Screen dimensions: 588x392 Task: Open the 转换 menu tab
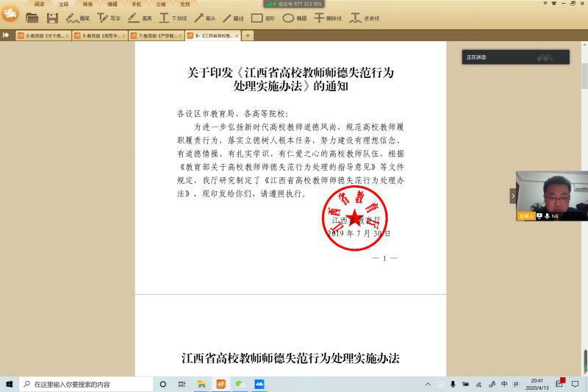click(x=87, y=4)
